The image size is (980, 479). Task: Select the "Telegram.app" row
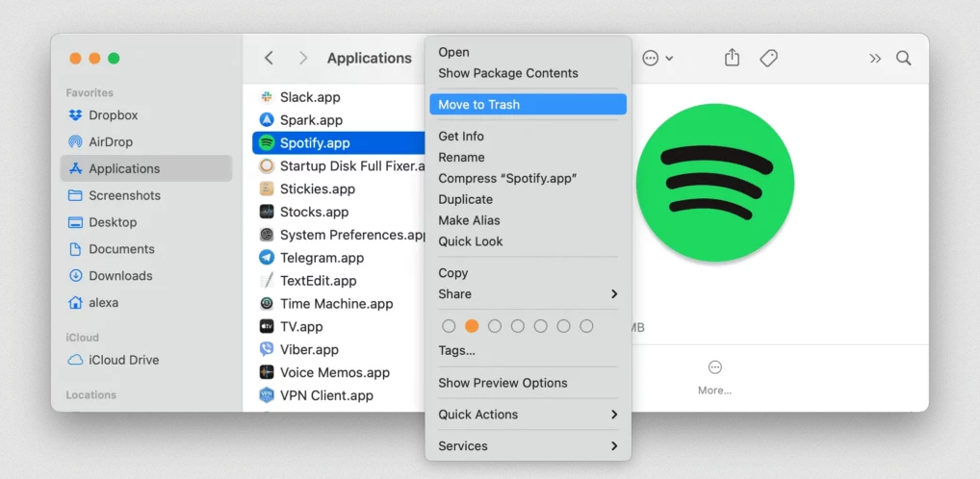coord(340,258)
